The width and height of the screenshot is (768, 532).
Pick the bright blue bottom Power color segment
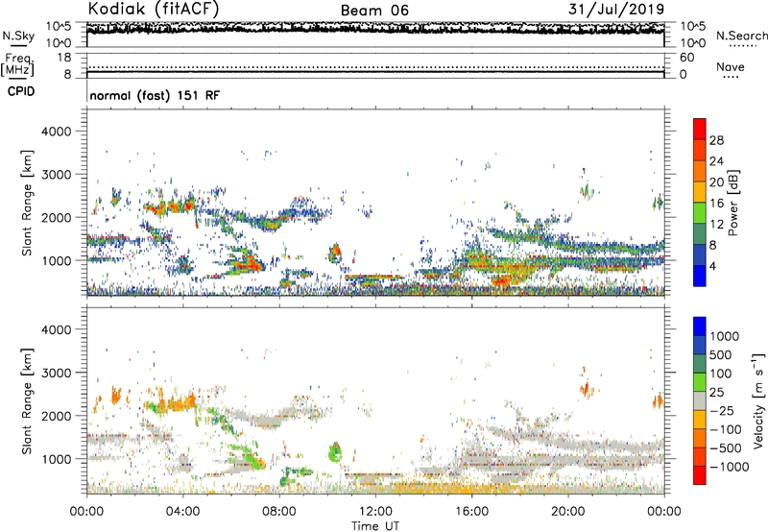tap(700, 277)
